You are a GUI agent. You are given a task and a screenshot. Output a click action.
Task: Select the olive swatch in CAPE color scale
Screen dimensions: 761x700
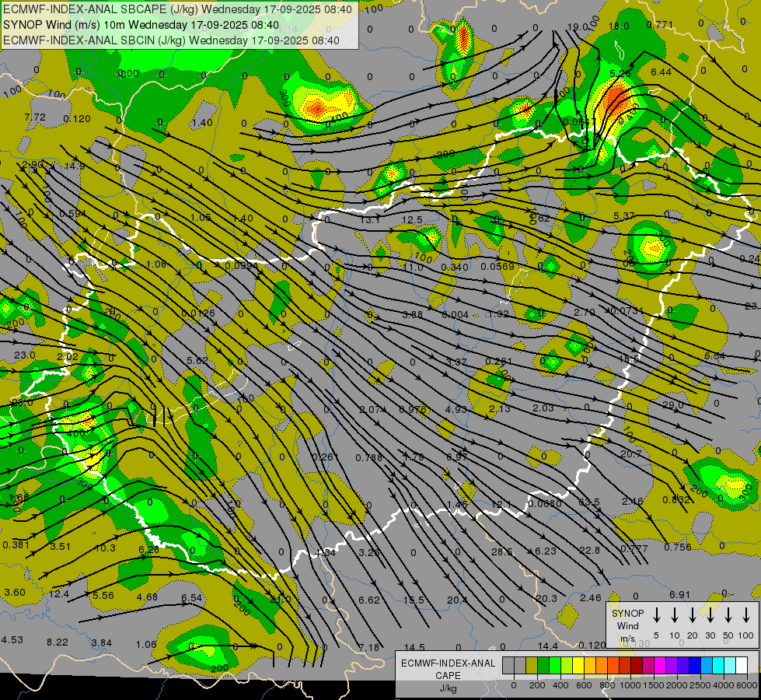(x=532, y=665)
